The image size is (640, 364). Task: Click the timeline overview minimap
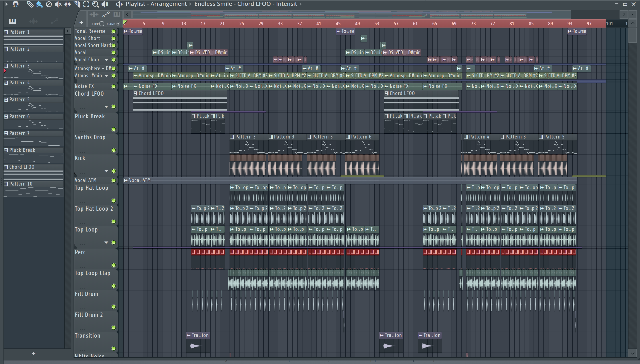[x=351, y=14]
